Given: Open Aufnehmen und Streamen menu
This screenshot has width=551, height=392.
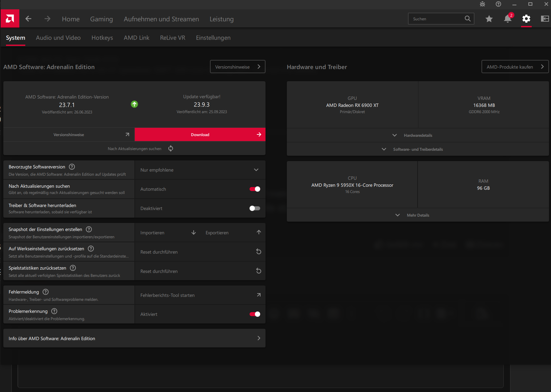Looking at the screenshot, I should (x=161, y=19).
